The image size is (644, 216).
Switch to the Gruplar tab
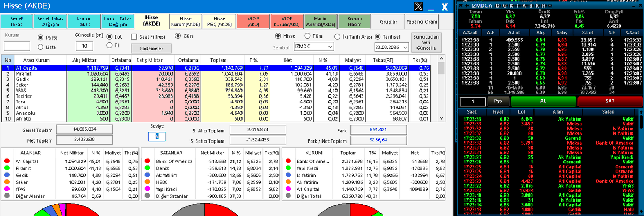point(390,21)
